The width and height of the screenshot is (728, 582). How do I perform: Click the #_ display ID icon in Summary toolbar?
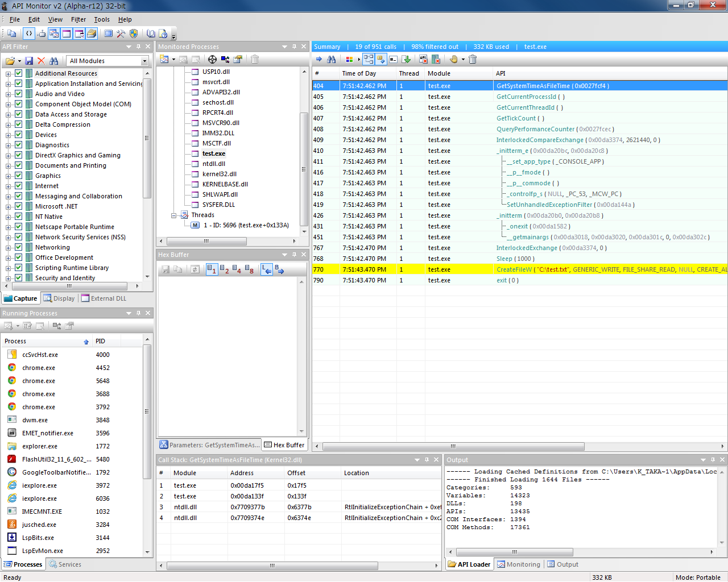393,59
